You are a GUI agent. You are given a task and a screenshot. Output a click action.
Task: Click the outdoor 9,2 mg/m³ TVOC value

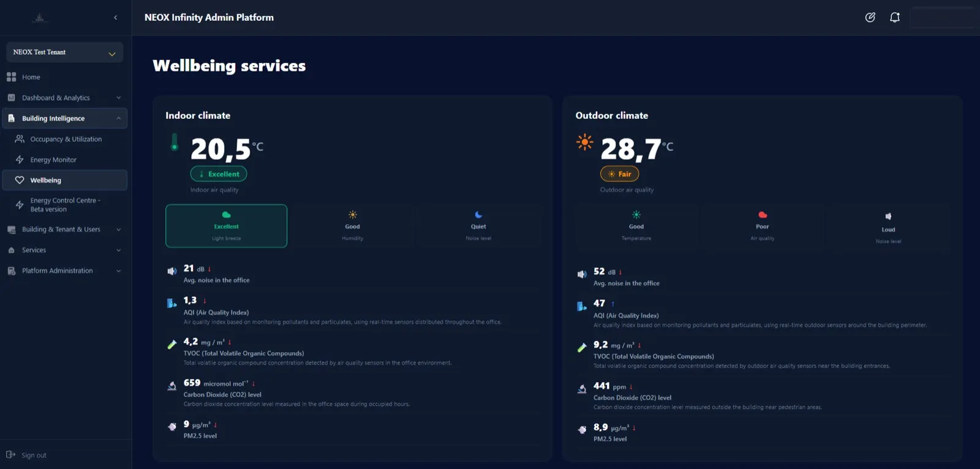pos(614,345)
